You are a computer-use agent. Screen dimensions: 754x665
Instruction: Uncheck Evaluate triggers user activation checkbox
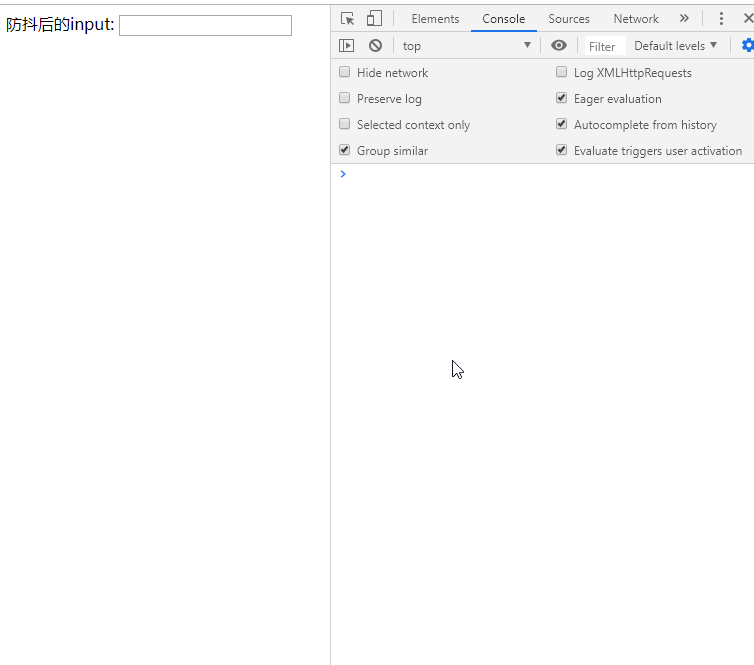tap(561, 150)
